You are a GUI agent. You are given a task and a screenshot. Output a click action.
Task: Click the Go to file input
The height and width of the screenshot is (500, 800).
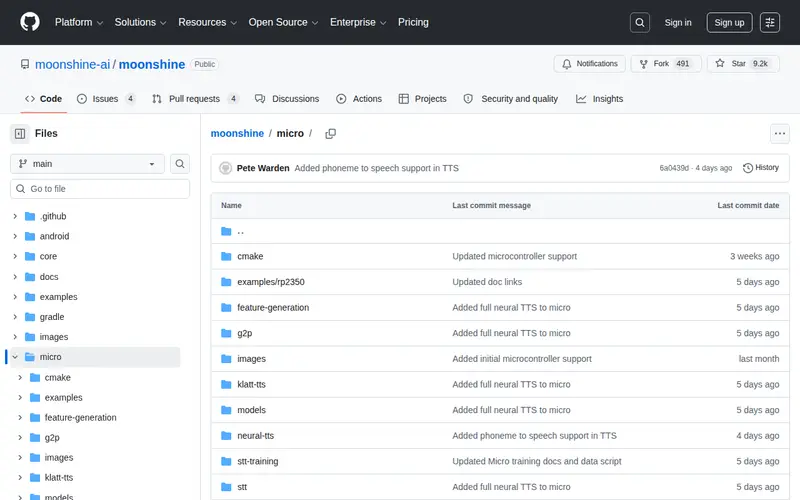coord(100,189)
